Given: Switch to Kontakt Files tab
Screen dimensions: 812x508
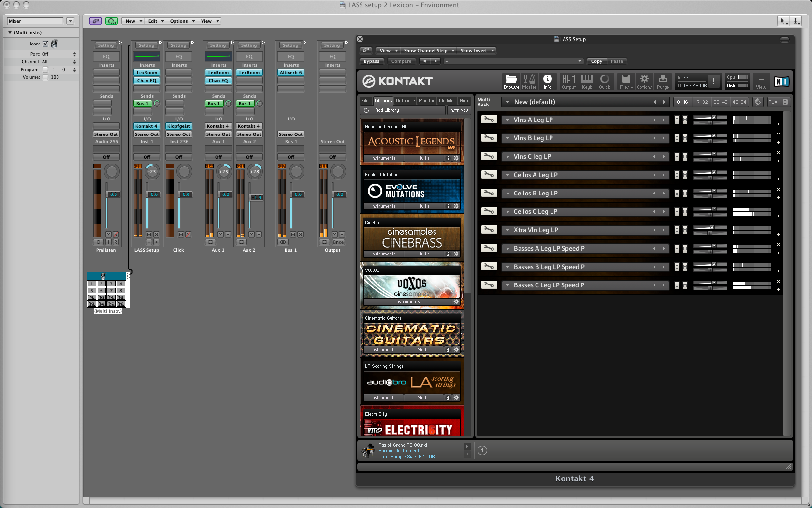Looking at the screenshot, I should [366, 101].
